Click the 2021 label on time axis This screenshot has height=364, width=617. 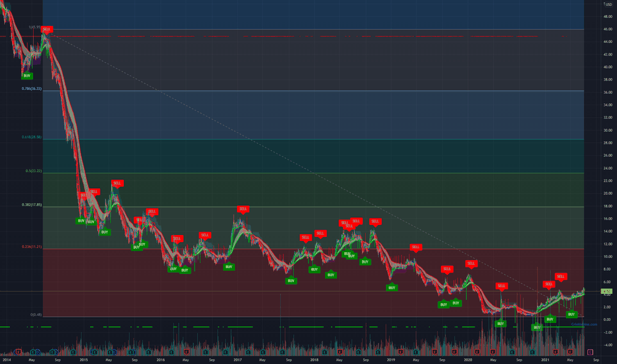(545, 359)
